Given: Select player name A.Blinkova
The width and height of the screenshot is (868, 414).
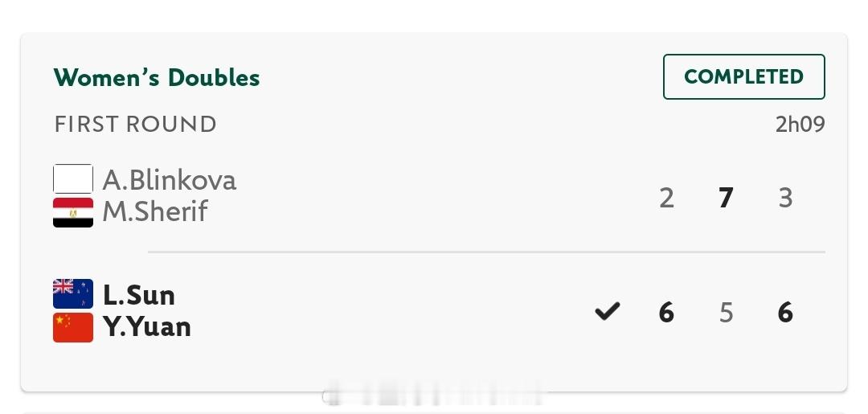Looking at the screenshot, I should (x=170, y=180).
